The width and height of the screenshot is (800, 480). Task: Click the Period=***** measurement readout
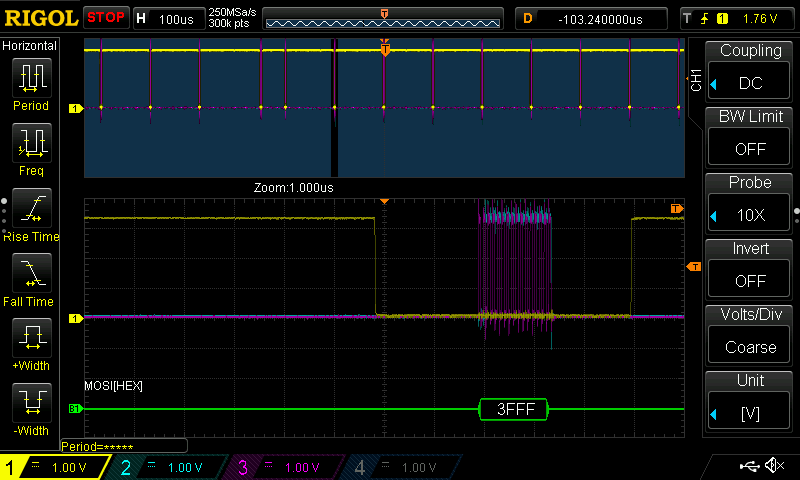click(x=123, y=446)
